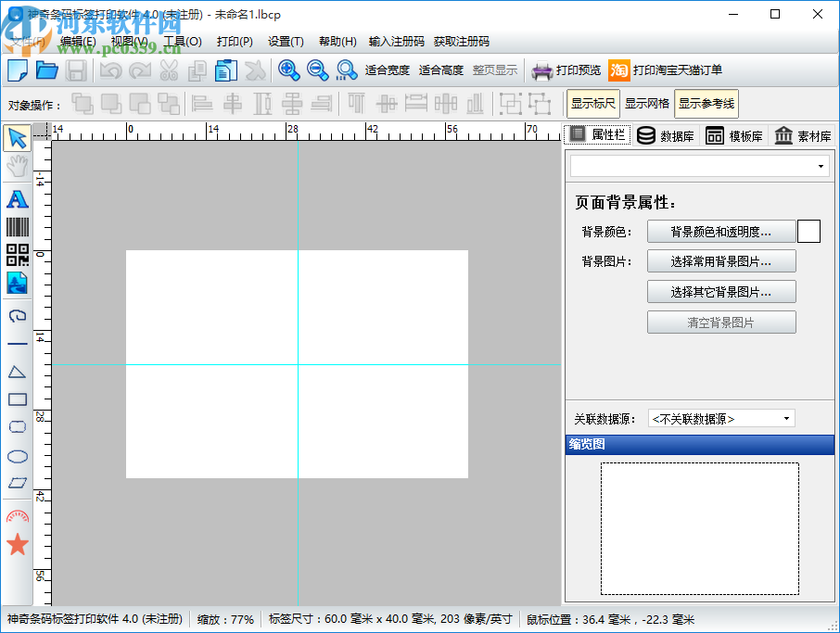Toggle the 显示标尺 ruler display
The height and width of the screenshot is (633, 840).
pyautogui.click(x=592, y=104)
